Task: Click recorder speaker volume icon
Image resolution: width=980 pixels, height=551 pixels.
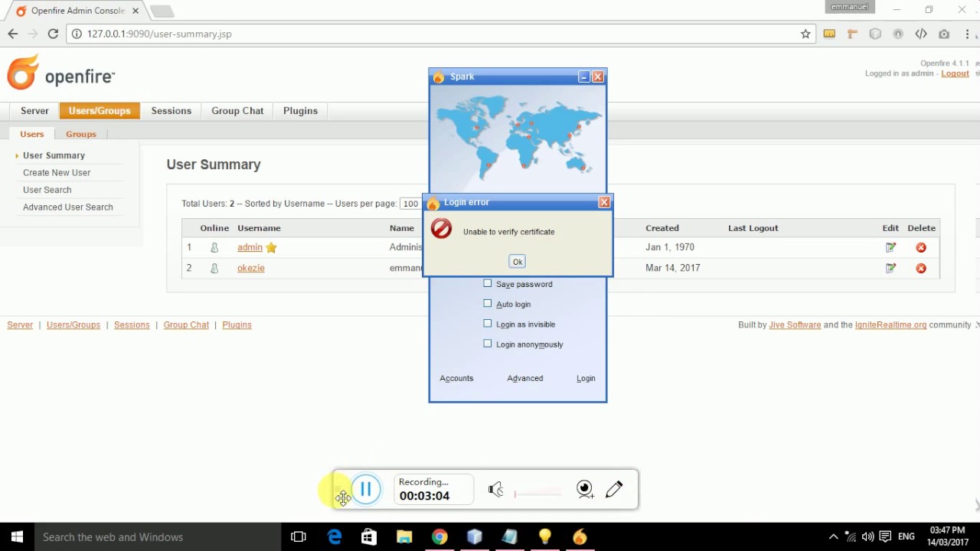Action: coord(496,489)
